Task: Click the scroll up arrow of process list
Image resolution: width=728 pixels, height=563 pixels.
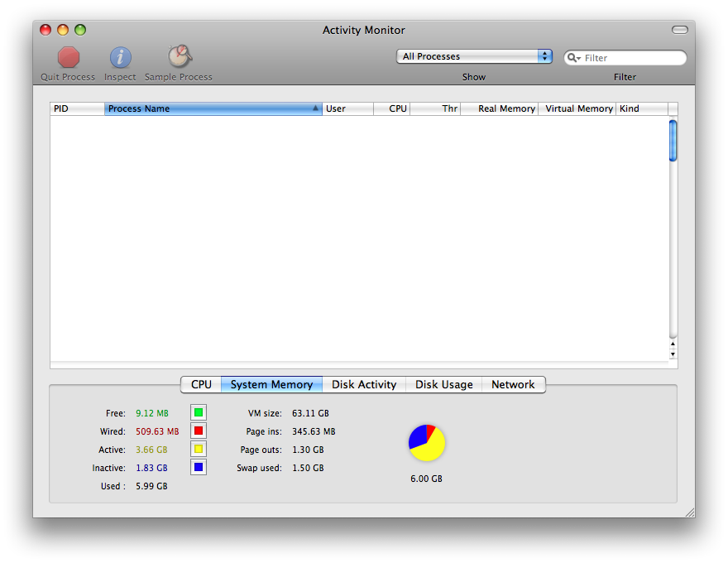Action: [673, 344]
